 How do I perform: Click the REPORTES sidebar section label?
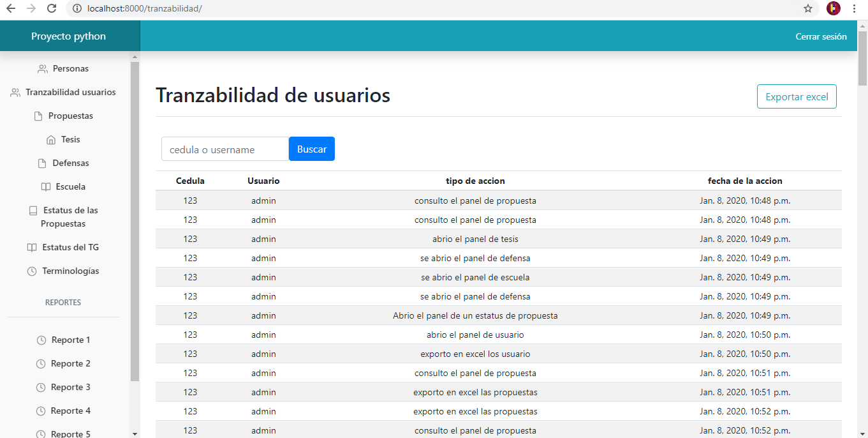(63, 303)
